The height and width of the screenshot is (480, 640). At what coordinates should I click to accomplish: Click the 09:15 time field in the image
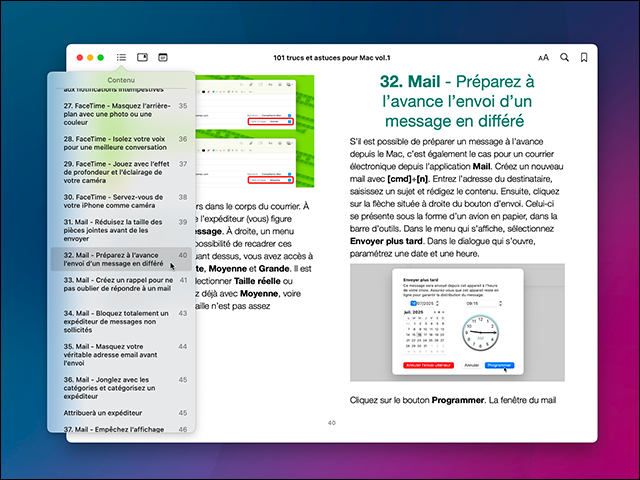click(484, 303)
